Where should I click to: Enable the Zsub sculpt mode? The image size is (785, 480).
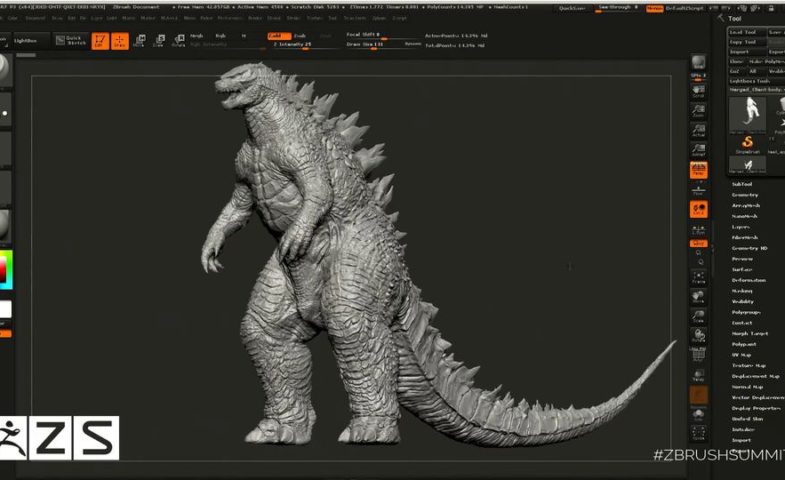point(300,36)
